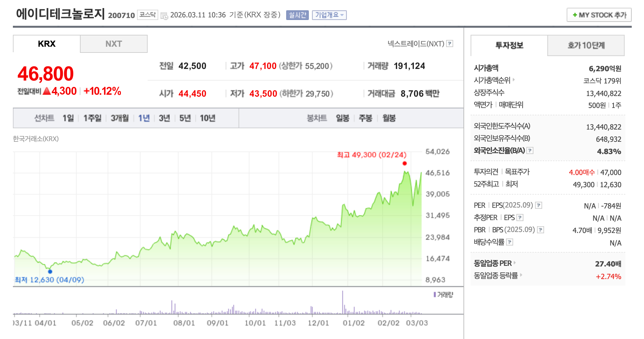
Task: Click the 시가 44,450 value
Action: pyautogui.click(x=192, y=94)
